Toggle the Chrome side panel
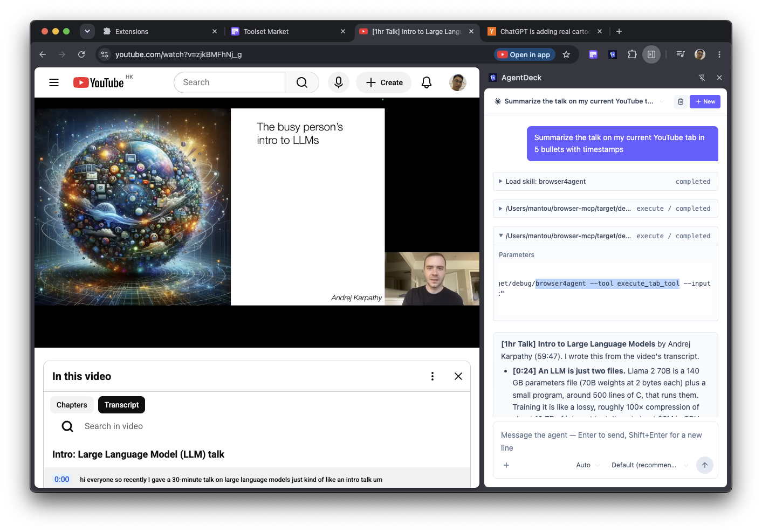Screen dimensions: 762x532 651,54
